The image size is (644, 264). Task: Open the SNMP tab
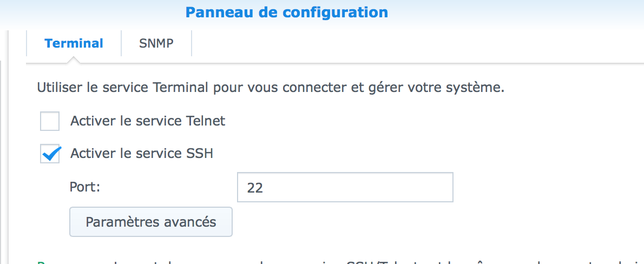point(156,43)
